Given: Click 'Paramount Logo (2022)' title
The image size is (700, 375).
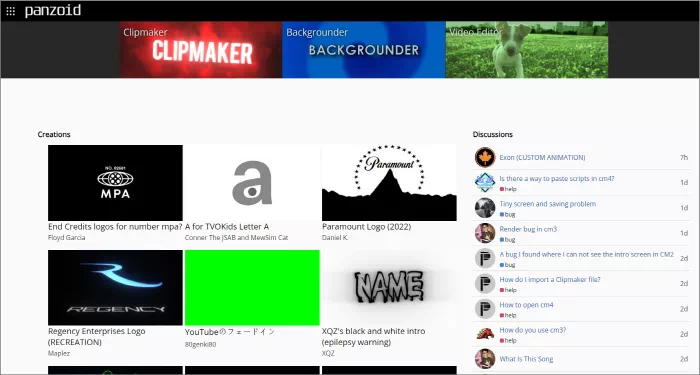Looking at the screenshot, I should point(367,227).
